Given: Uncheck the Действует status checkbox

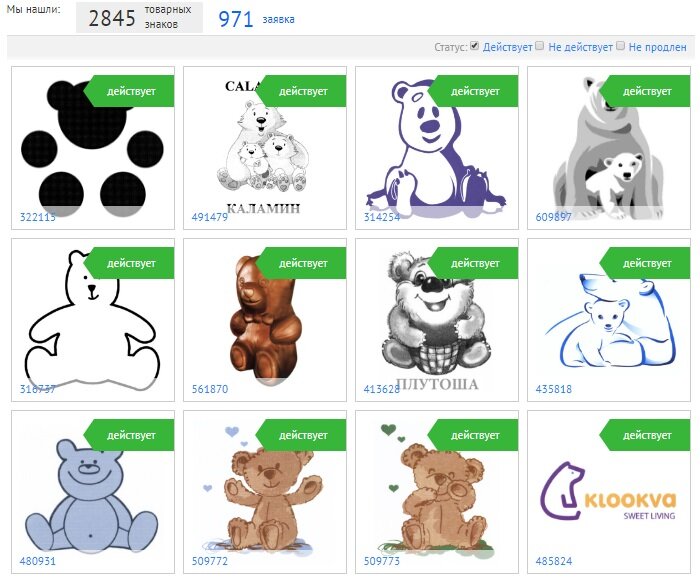Looking at the screenshot, I should coord(475,46).
